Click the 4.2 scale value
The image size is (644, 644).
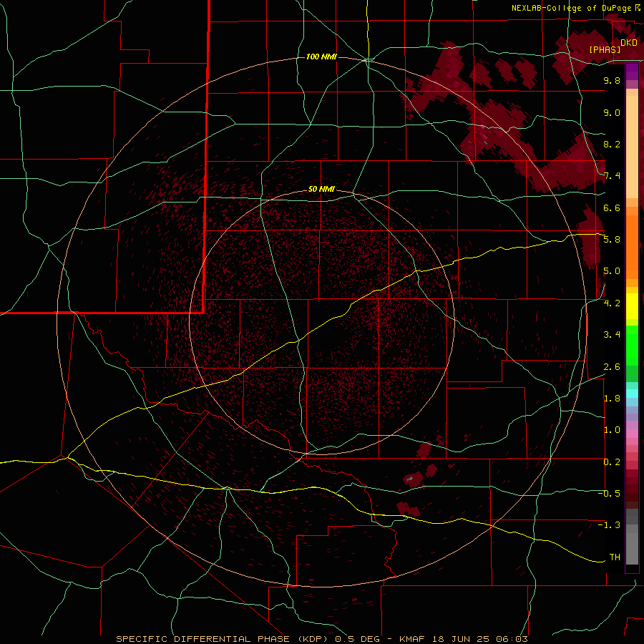coord(612,303)
